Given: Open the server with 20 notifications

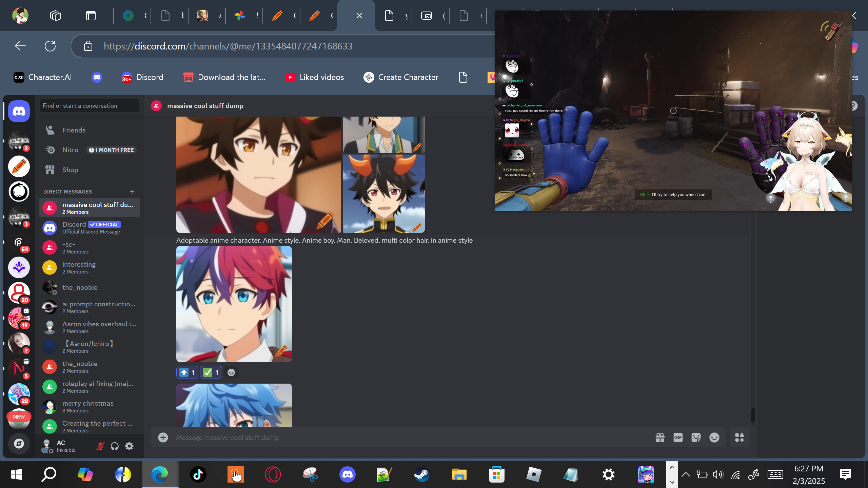Looking at the screenshot, I should pyautogui.click(x=19, y=293).
